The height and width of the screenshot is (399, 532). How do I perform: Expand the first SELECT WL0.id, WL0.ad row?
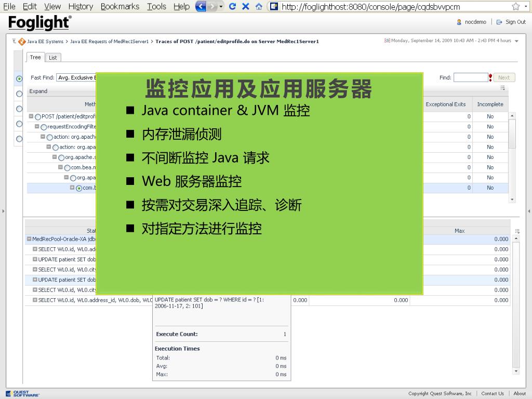[x=35, y=249]
